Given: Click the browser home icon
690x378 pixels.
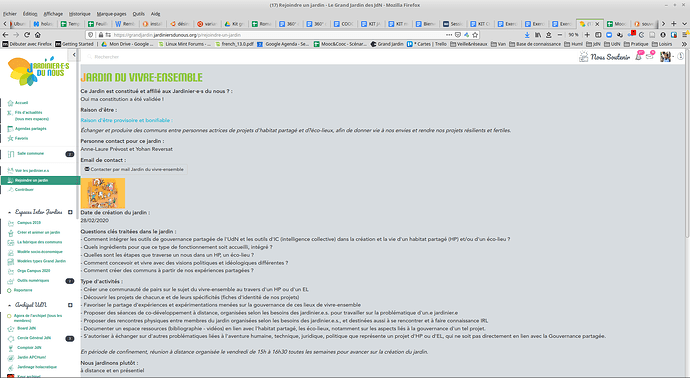Looking at the screenshot, I should point(38,35).
